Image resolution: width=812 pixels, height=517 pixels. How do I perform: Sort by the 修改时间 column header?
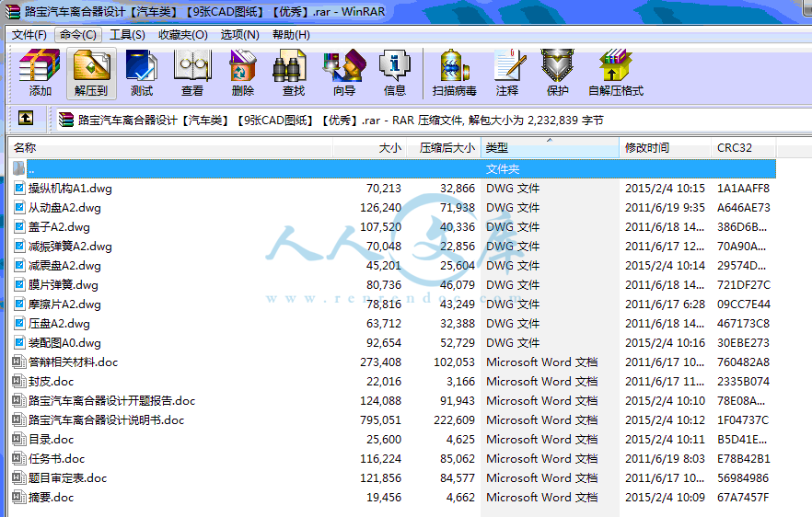[x=665, y=148]
